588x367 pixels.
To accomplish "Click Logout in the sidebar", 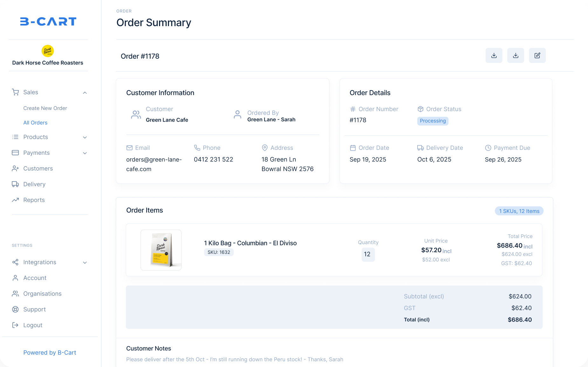I will [x=33, y=325].
